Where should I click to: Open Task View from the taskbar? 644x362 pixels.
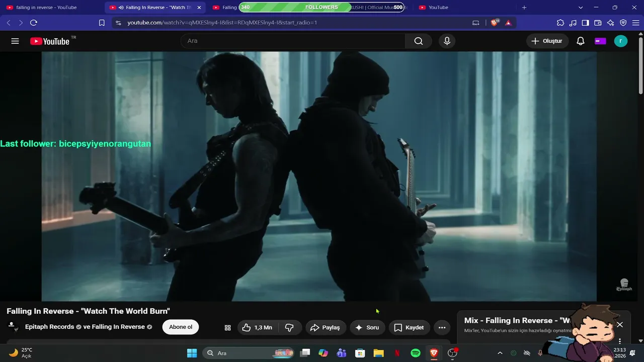tap(305, 353)
